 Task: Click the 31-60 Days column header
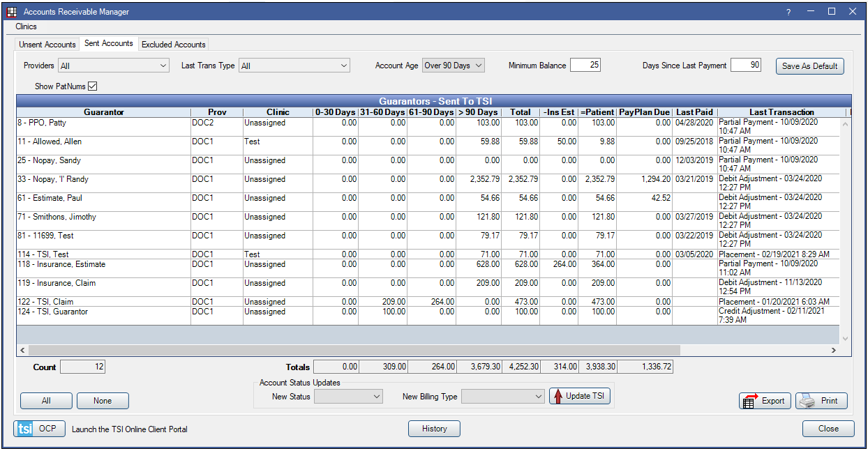tap(382, 112)
